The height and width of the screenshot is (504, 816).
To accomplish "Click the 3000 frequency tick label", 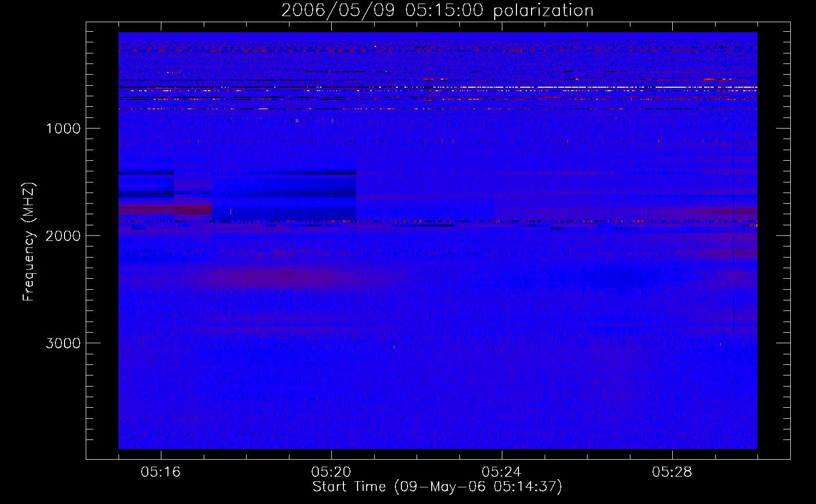I will [x=63, y=343].
